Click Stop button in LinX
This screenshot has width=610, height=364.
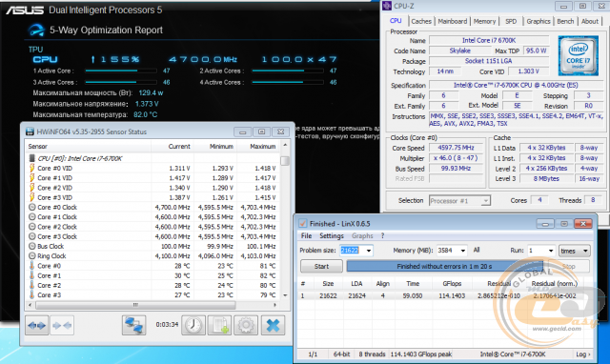pyautogui.click(x=568, y=267)
